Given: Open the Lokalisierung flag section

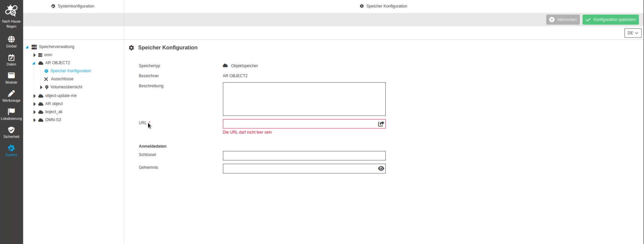Looking at the screenshot, I should [x=11, y=114].
